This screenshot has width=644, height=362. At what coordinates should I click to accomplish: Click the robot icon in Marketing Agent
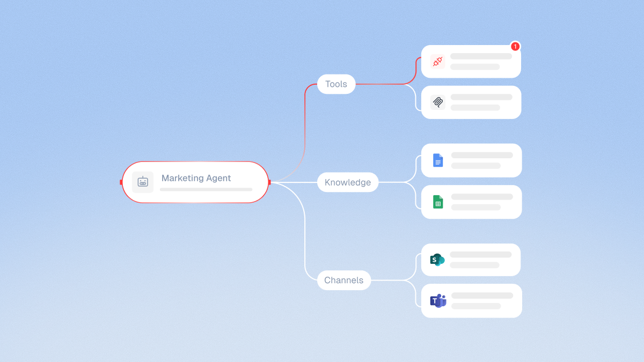click(x=143, y=182)
